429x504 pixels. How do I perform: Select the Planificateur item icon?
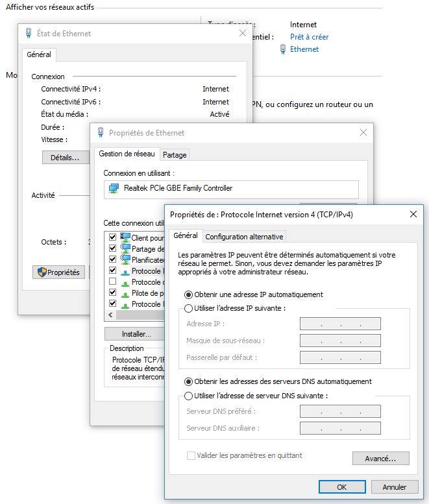click(125, 259)
